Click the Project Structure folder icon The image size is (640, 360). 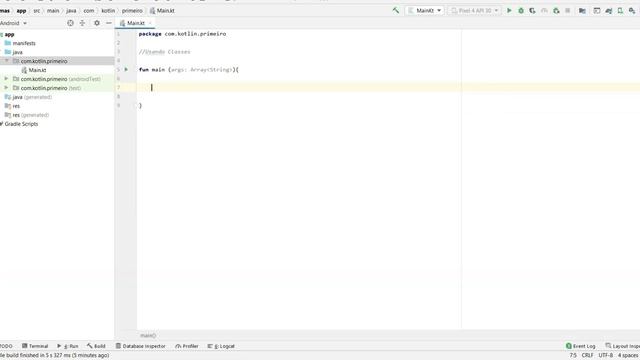point(582,11)
